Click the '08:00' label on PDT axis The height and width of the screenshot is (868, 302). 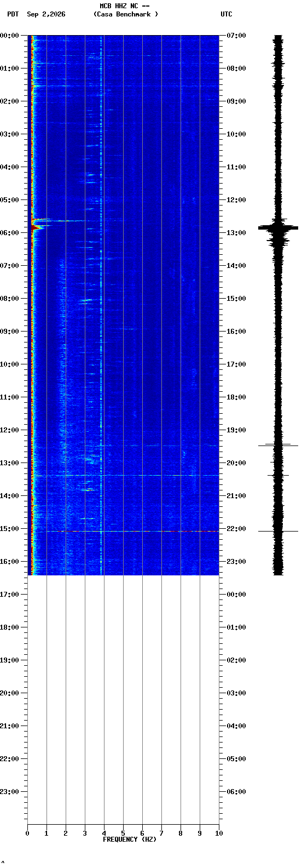click(9, 299)
